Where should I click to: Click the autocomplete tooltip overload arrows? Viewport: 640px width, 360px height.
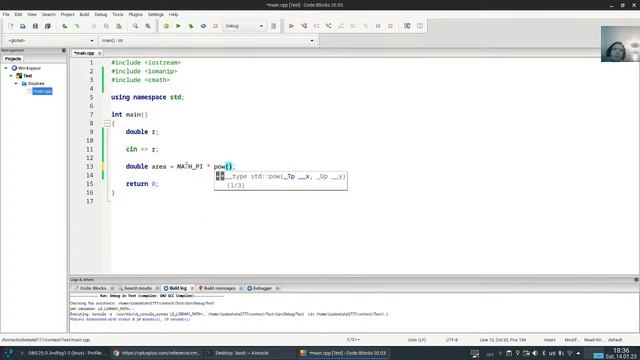tap(220, 176)
